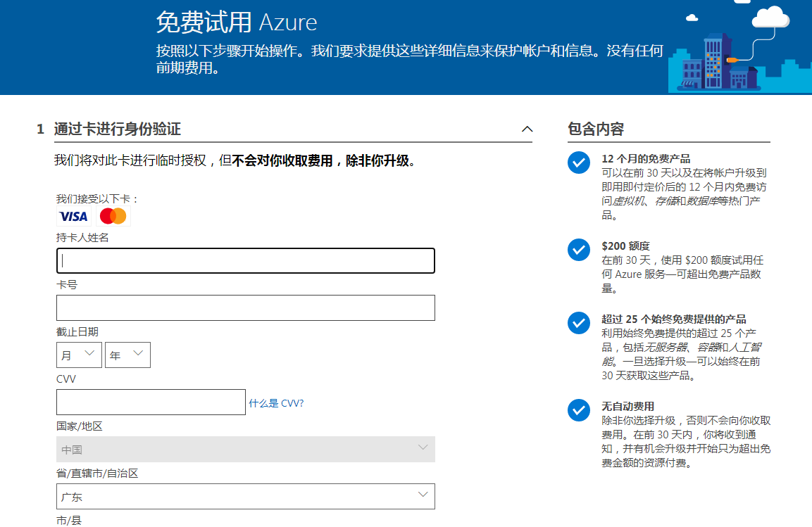Click the 市/县 field label

[69, 520]
